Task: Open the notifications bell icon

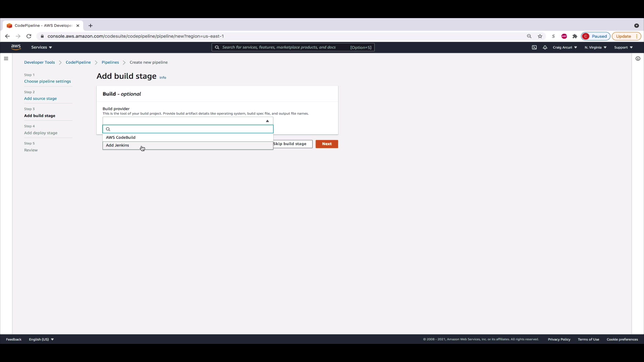Action: click(545, 47)
